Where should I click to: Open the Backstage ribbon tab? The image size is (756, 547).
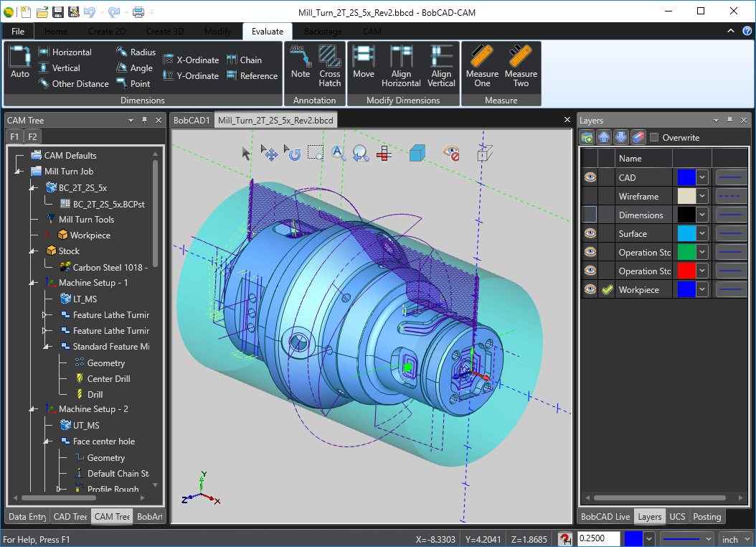click(x=323, y=32)
